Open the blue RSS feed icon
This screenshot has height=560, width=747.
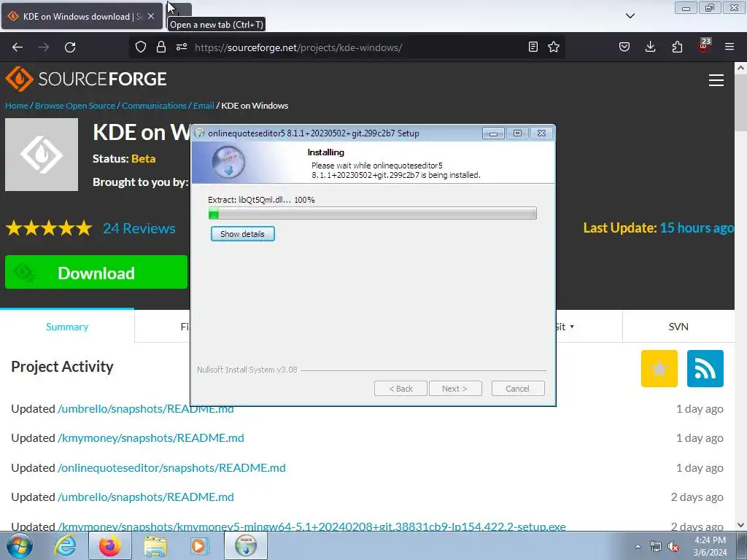705,368
